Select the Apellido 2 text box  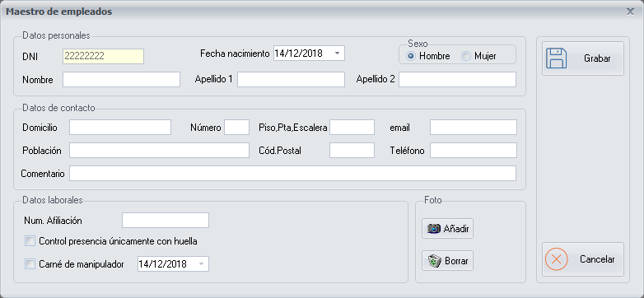457,80
